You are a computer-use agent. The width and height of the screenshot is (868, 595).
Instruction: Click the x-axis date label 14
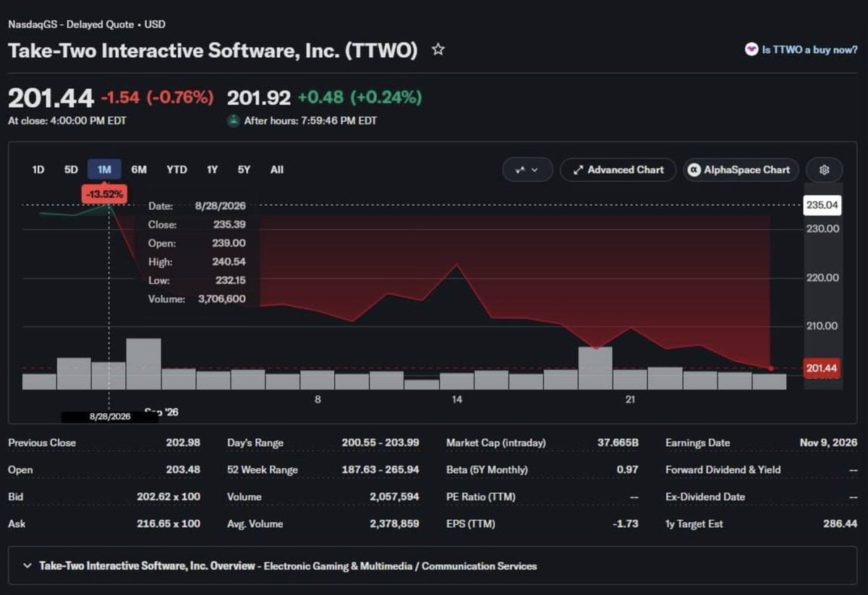tap(457, 399)
